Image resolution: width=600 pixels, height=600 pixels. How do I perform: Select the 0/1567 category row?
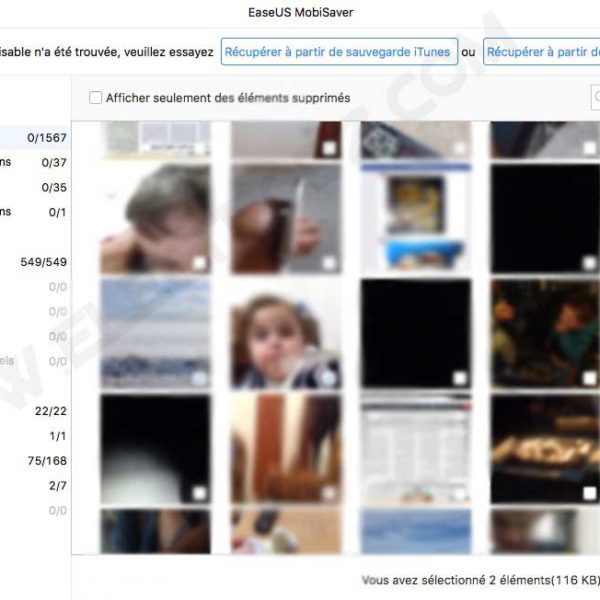(35, 138)
